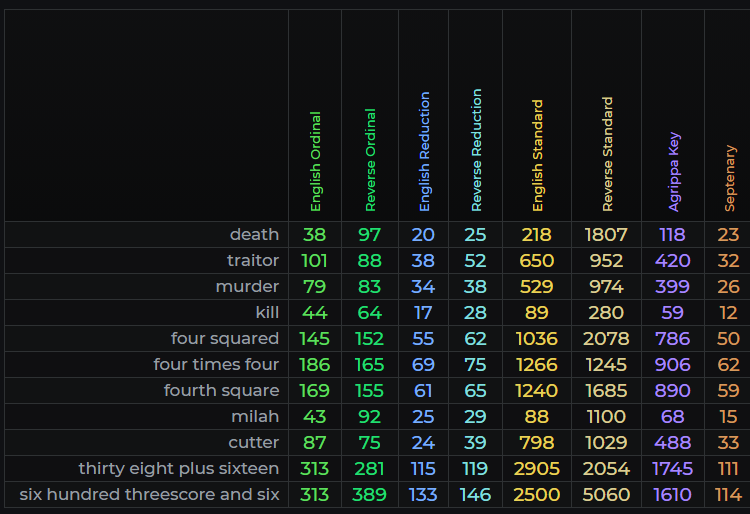
Task: Click the Reverse Standard value 5060
Action: (606, 494)
